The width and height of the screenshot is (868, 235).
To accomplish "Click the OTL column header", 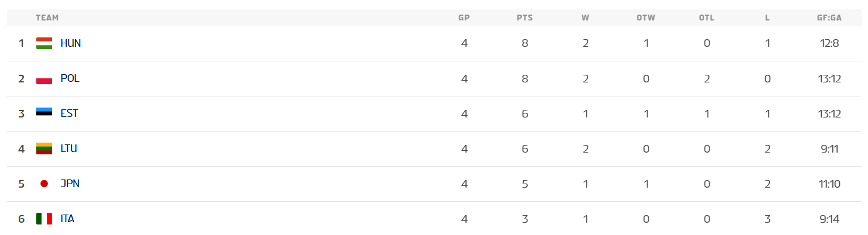I will pyautogui.click(x=706, y=18).
